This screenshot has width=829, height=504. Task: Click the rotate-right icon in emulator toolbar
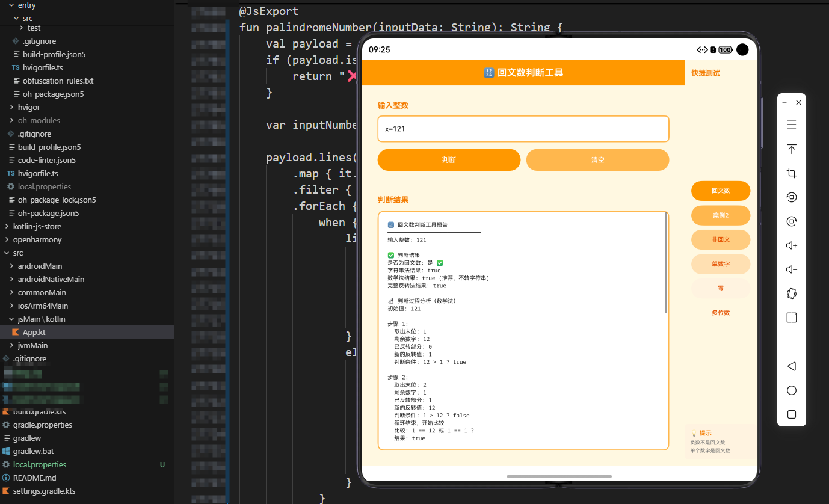click(x=792, y=221)
